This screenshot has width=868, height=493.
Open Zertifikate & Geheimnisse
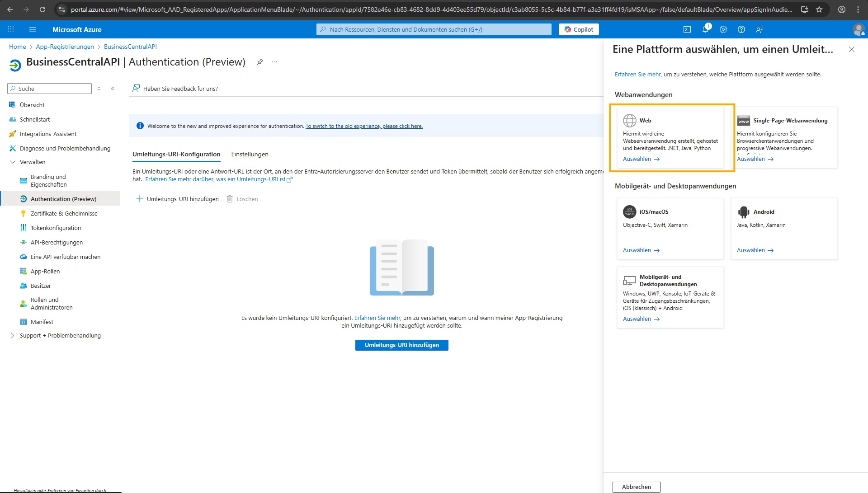pyautogui.click(x=64, y=213)
